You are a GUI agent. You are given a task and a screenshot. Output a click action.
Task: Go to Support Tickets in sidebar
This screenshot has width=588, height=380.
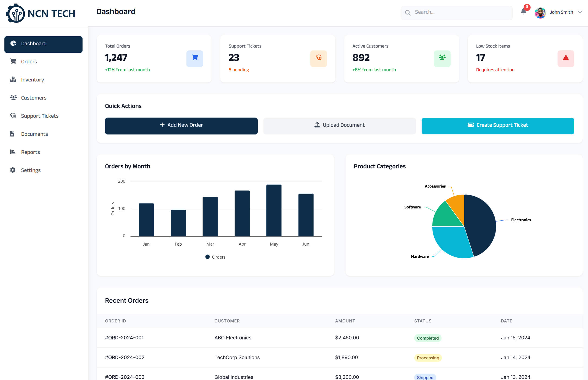coord(40,116)
